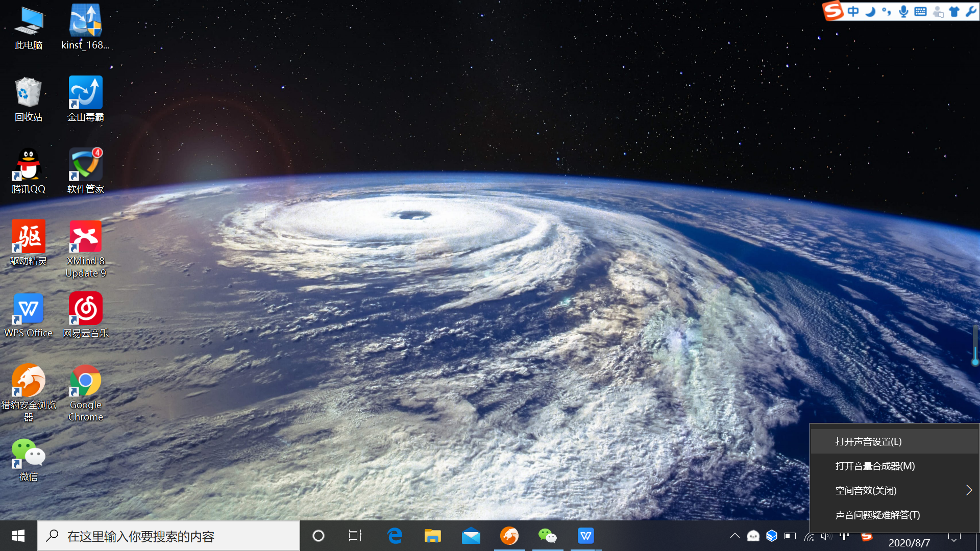Select the 软件管家 desktop icon
The width and height of the screenshot is (980, 551).
pyautogui.click(x=85, y=171)
